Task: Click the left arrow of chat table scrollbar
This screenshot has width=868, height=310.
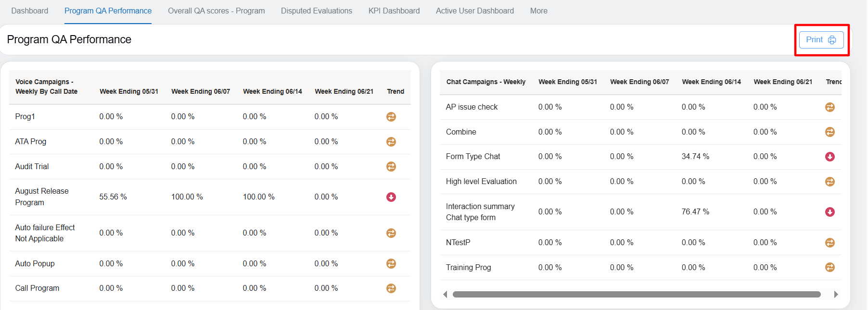Action: [445, 295]
